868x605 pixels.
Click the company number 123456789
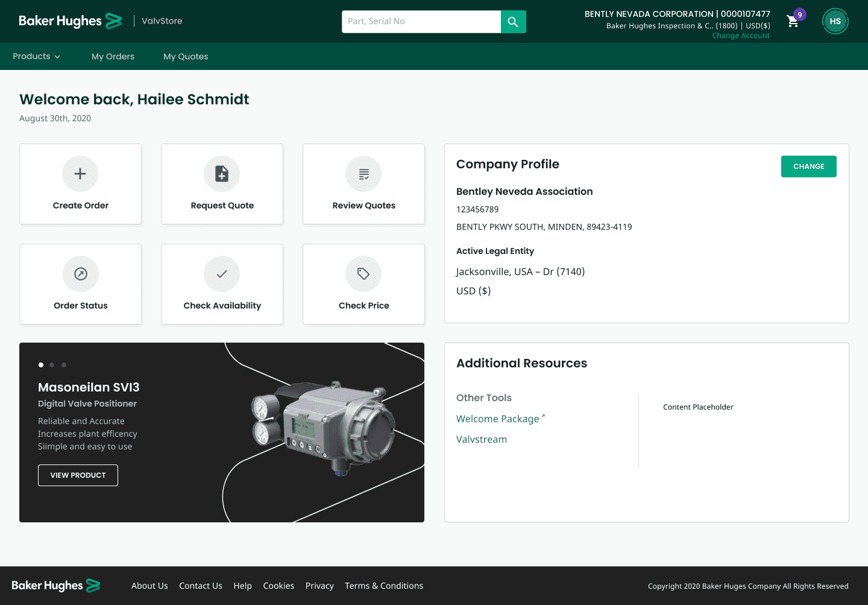coord(477,209)
